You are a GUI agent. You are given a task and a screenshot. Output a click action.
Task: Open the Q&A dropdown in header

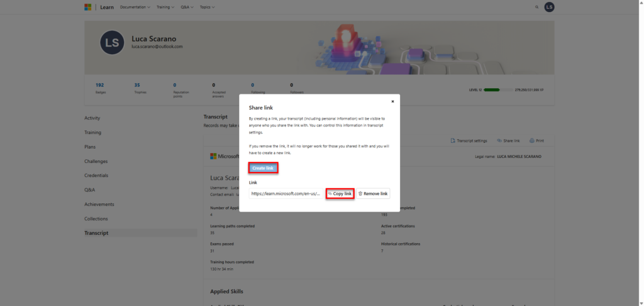188,7
